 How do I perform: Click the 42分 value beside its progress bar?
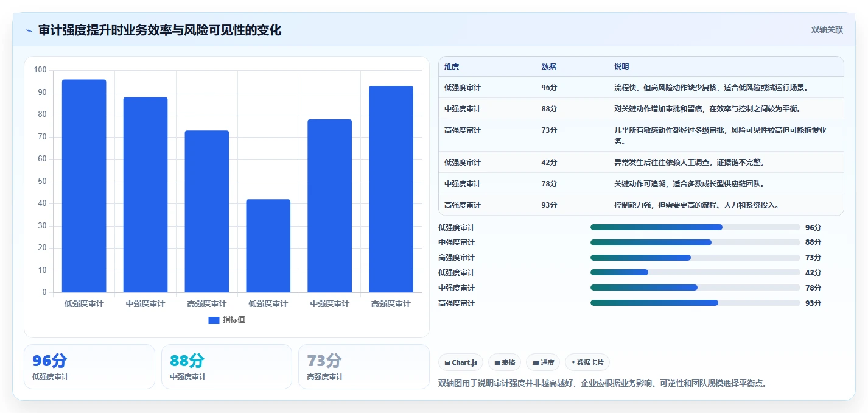tap(813, 273)
